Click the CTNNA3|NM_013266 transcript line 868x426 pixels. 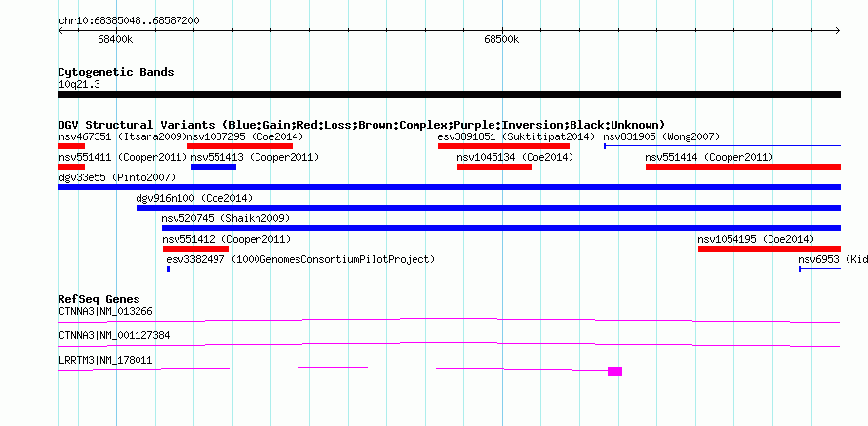[x=449, y=321]
